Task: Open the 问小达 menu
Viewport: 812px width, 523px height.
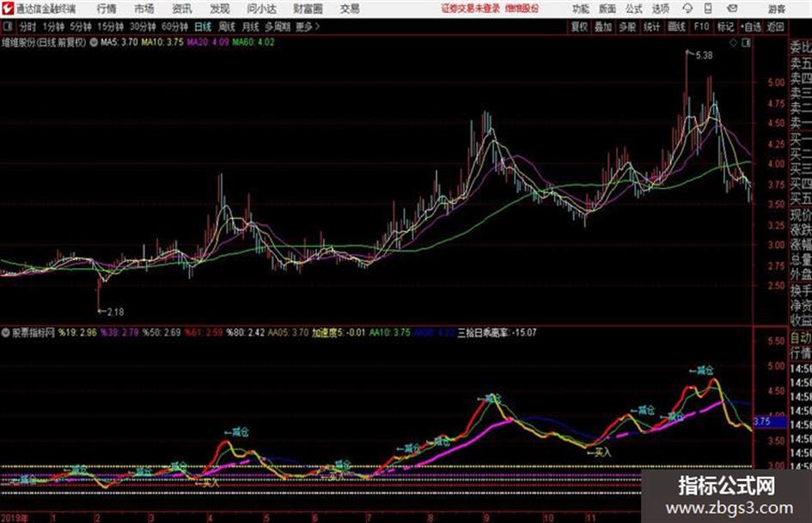Action: pos(261,9)
